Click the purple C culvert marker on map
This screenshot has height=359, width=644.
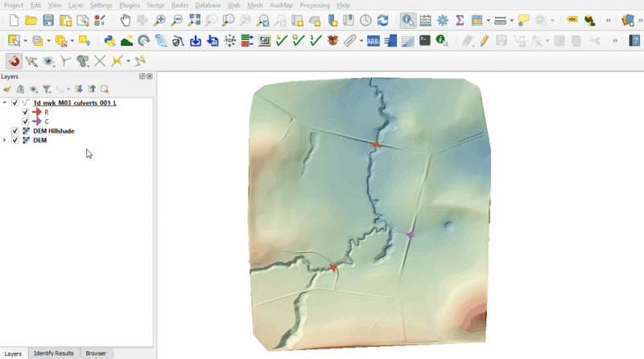point(410,235)
